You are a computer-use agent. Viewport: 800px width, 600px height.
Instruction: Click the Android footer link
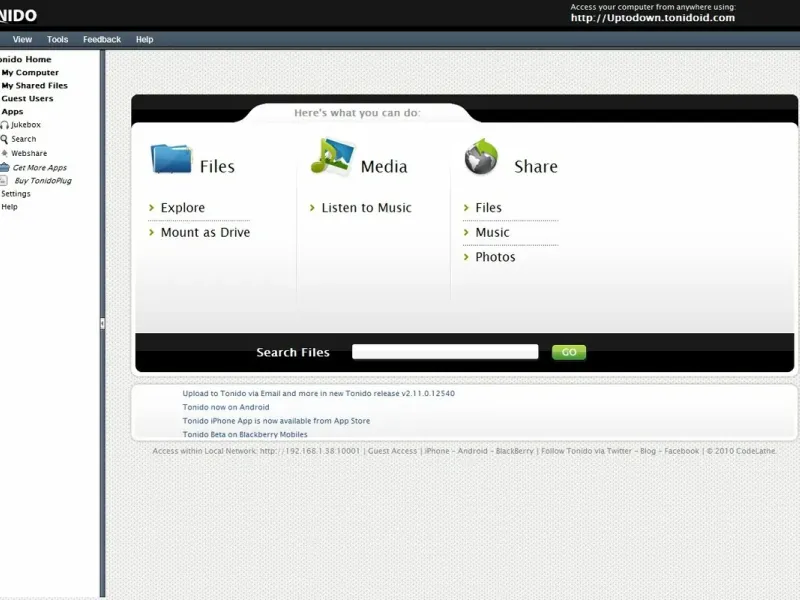pyautogui.click(x=472, y=451)
